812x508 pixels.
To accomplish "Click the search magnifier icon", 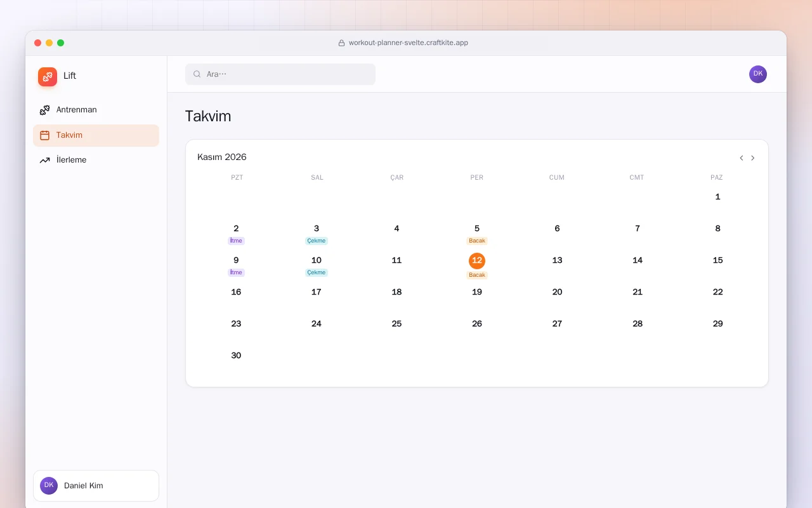I will (197, 74).
